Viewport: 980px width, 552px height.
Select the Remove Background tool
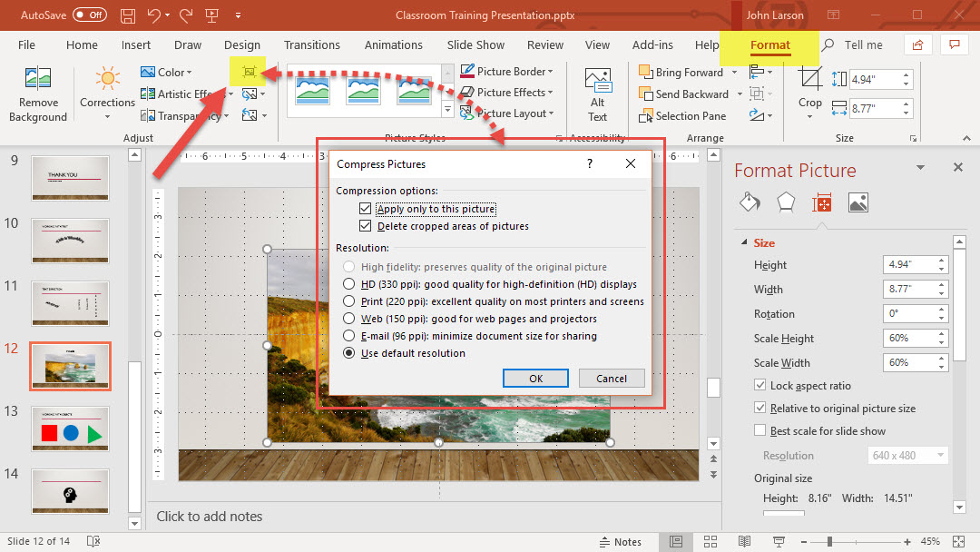pyautogui.click(x=38, y=94)
